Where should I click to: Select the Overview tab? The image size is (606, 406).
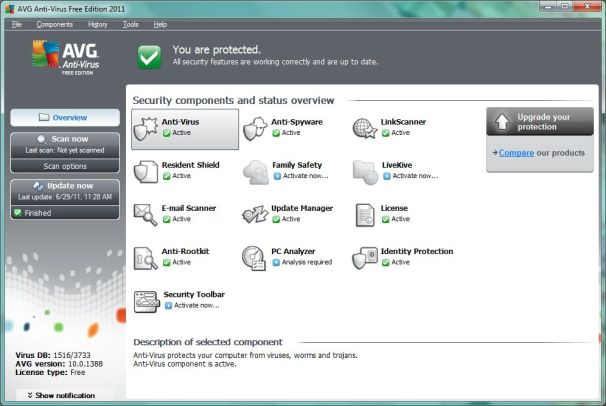click(65, 117)
